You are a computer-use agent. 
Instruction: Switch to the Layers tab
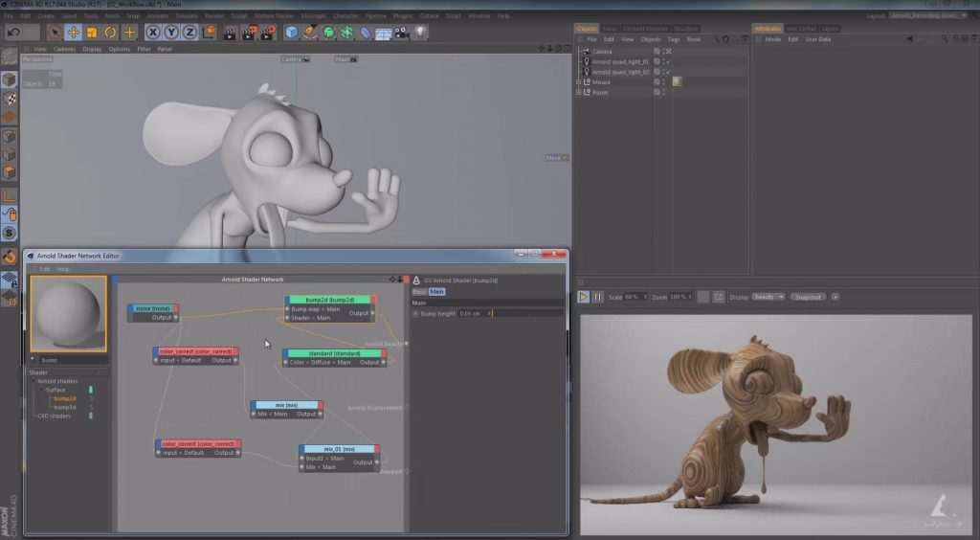(x=830, y=29)
